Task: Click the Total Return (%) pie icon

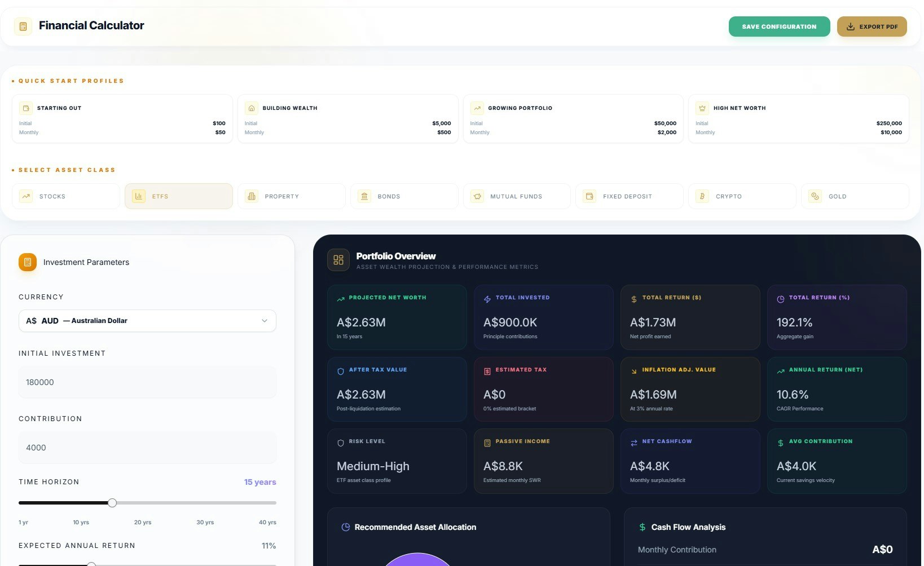Action: point(781,299)
